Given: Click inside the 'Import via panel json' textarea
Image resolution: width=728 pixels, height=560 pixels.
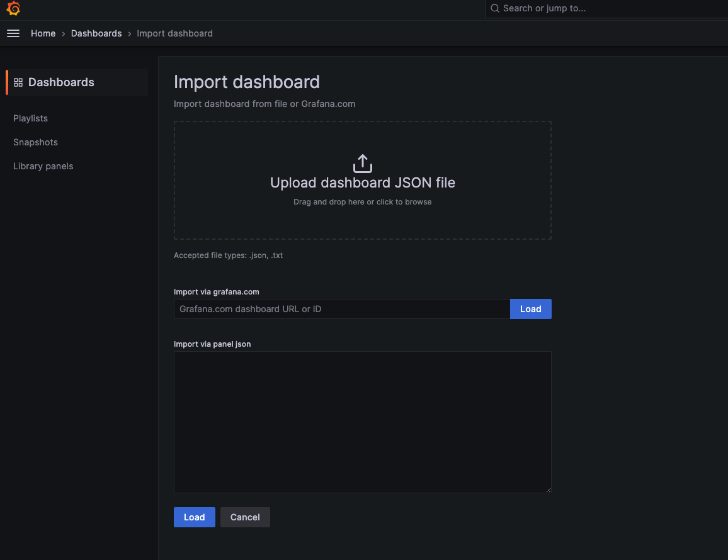Looking at the screenshot, I should pos(362,422).
